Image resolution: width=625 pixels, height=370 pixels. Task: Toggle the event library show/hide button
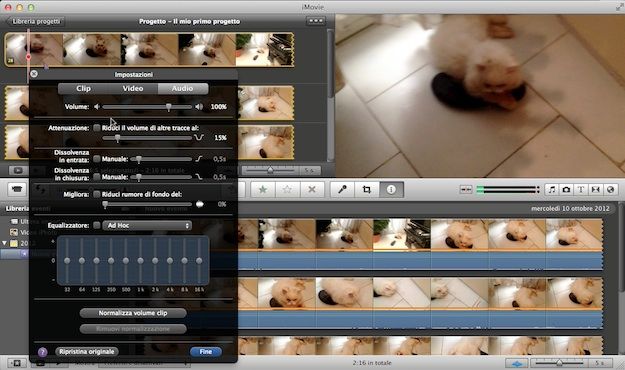tap(17, 363)
